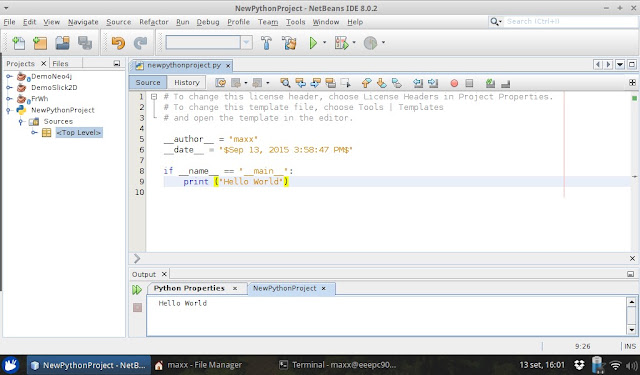The height and width of the screenshot is (375, 640).
Task: Open Profile Project dropdown arrow
Action: [x=383, y=42]
